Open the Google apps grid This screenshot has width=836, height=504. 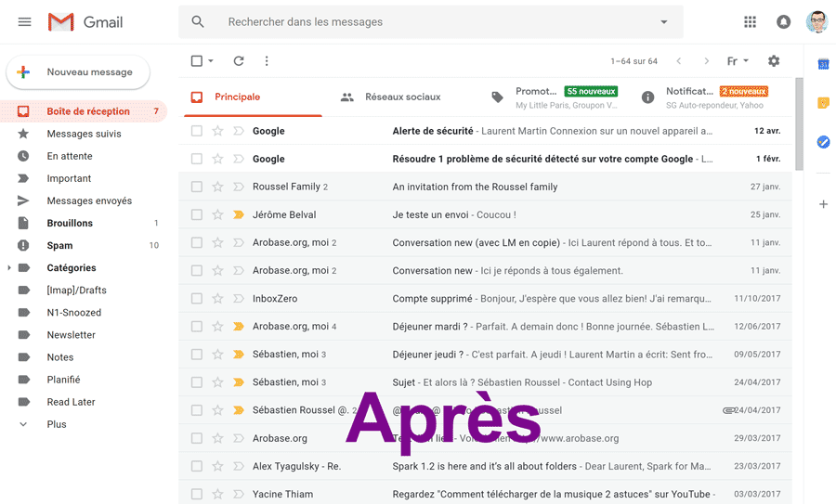click(x=750, y=22)
